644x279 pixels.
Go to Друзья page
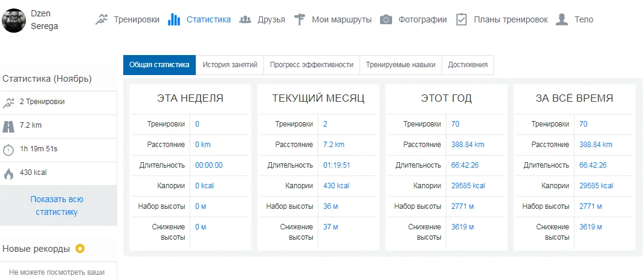271,19
